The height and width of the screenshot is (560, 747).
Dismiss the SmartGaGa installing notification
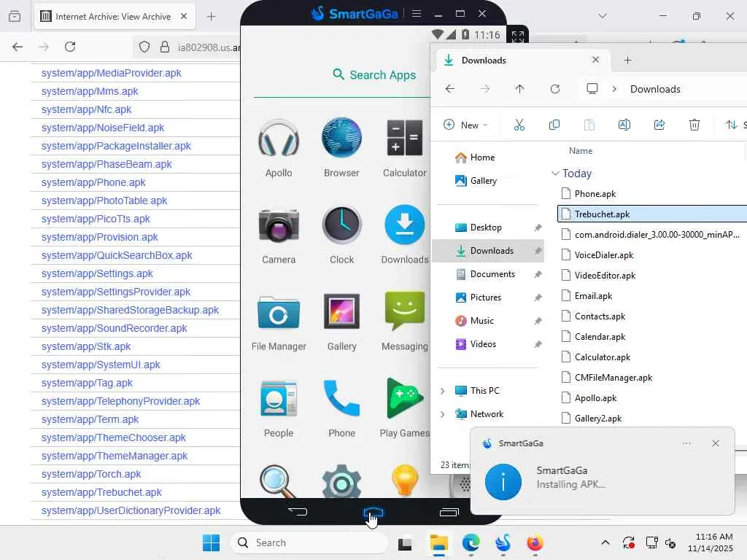coord(716,443)
